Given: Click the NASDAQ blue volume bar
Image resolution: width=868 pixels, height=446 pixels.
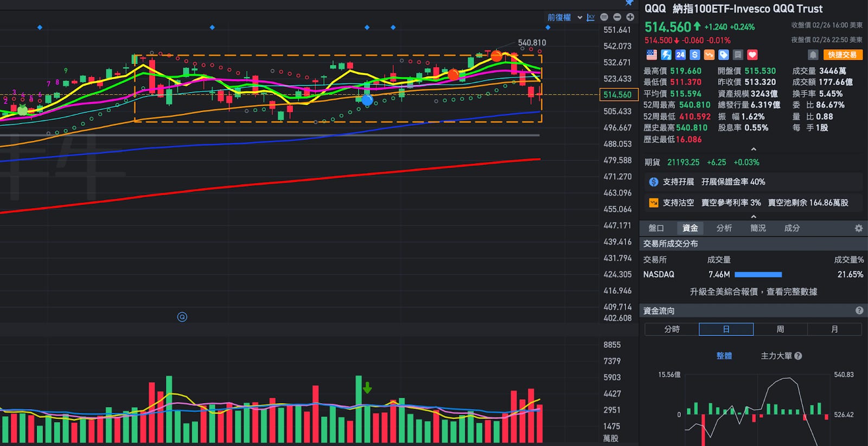Looking at the screenshot, I should (x=758, y=275).
